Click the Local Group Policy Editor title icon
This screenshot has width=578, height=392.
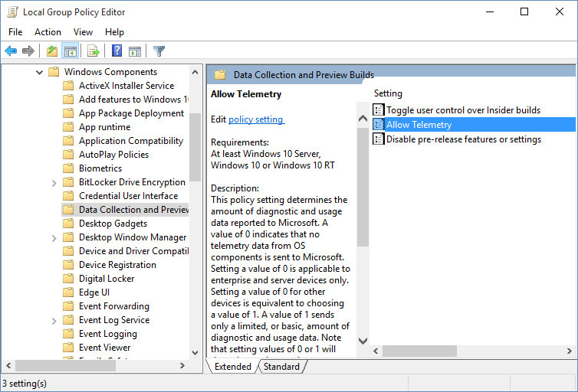pyautogui.click(x=12, y=11)
